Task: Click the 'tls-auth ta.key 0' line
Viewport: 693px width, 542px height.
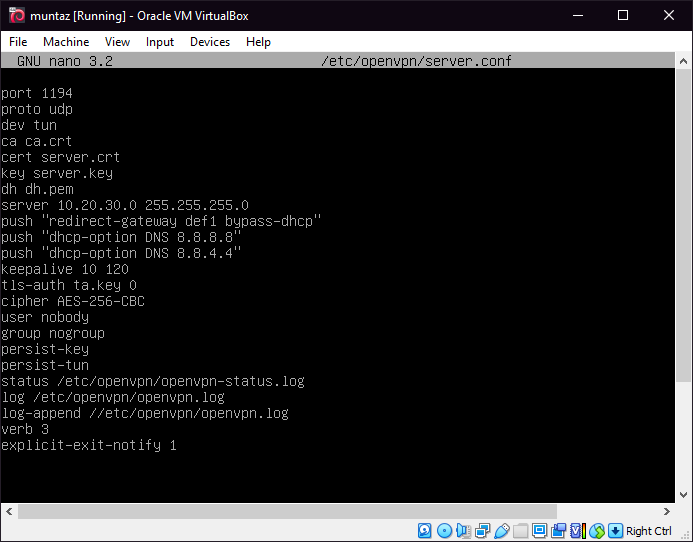Action: 69,285
